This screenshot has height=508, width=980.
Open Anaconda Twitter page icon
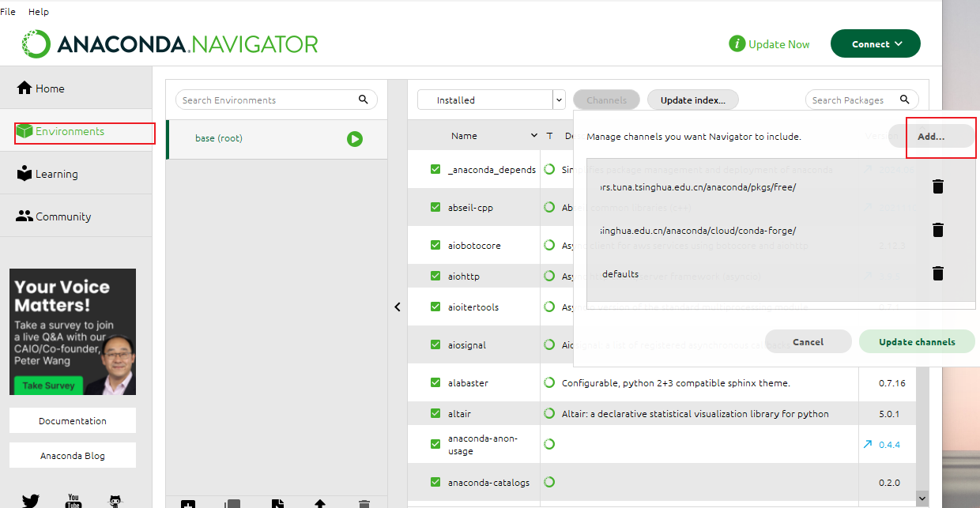(31, 501)
